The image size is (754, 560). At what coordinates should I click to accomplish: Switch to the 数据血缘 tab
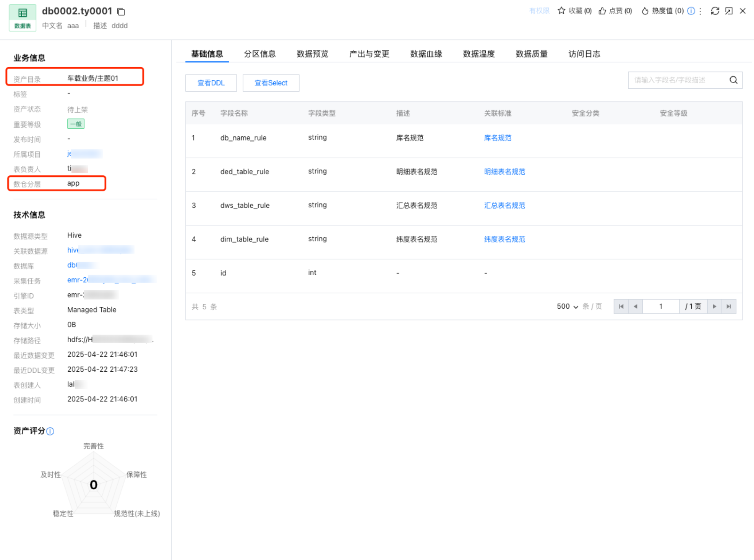coord(426,54)
